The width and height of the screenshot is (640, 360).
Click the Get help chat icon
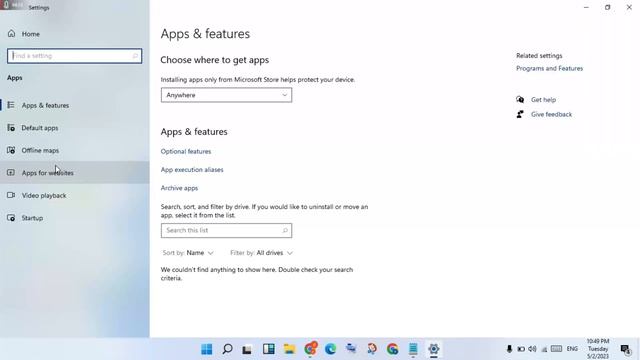point(520,100)
